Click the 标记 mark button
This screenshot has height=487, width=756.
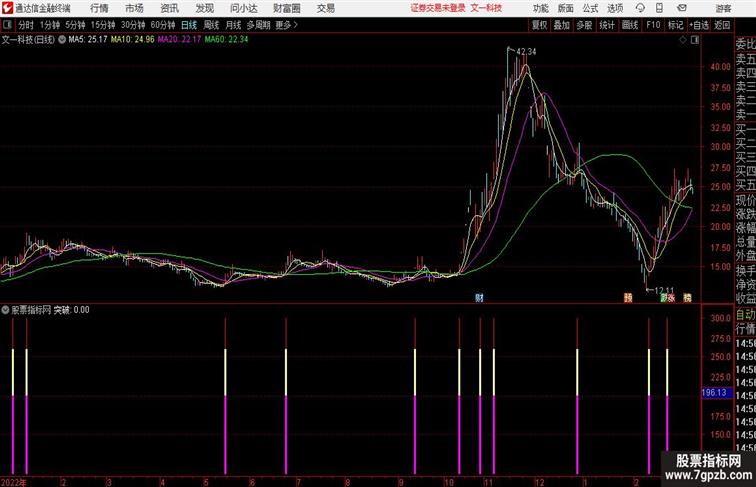pos(675,25)
